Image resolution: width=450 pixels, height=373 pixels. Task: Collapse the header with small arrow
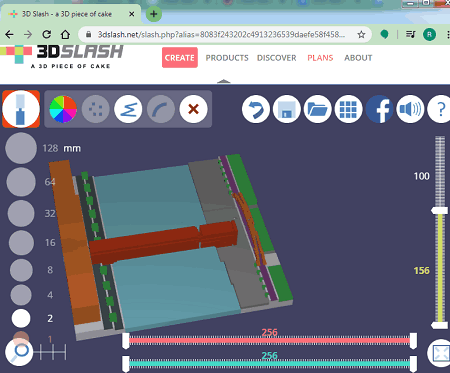[224, 81]
